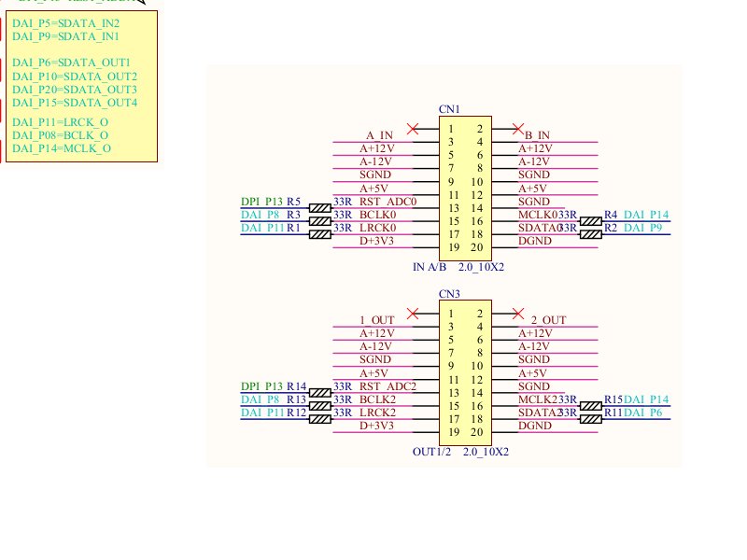This screenshot has width=747, height=560.
Task: Select the LRCK0 net label
Action: [x=378, y=228]
